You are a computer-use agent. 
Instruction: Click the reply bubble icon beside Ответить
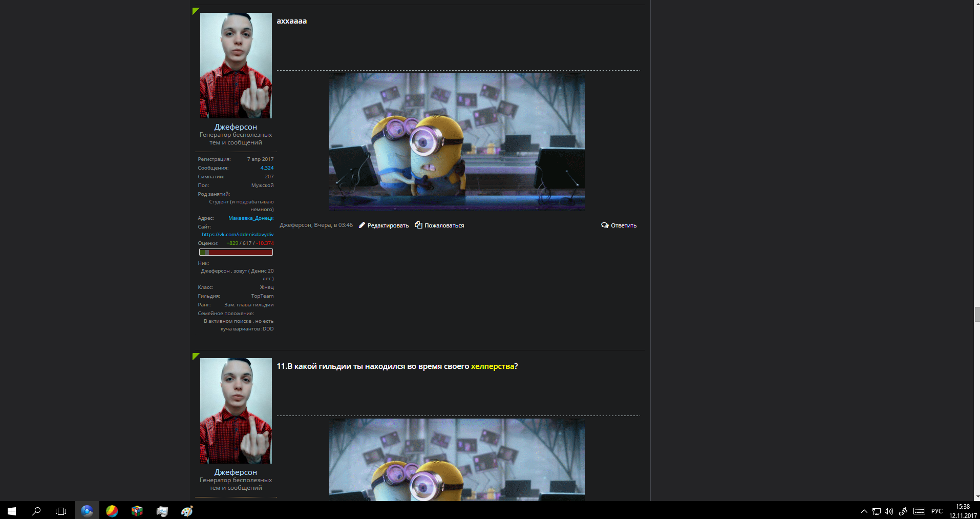point(605,225)
